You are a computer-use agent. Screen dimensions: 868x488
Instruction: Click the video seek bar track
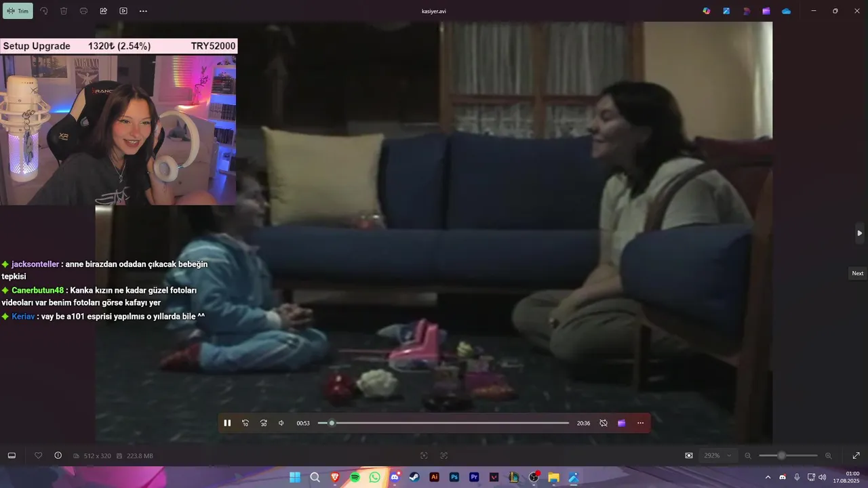[x=443, y=423]
